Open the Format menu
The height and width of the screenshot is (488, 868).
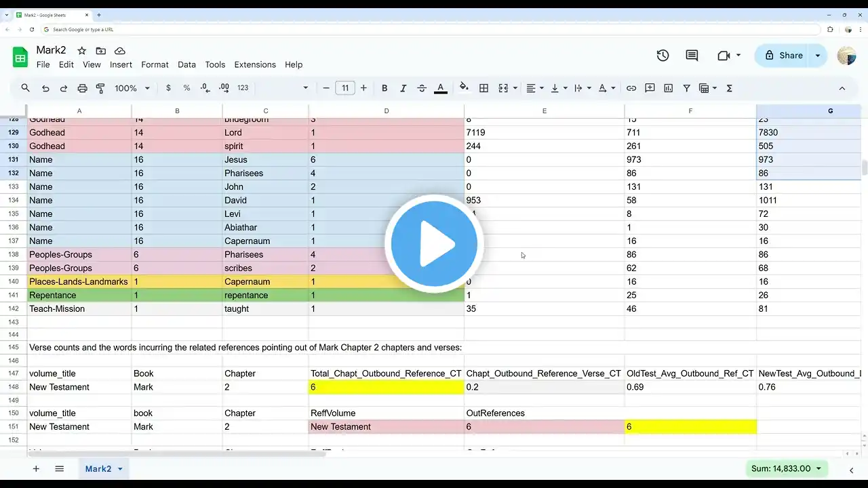point(155,64)
